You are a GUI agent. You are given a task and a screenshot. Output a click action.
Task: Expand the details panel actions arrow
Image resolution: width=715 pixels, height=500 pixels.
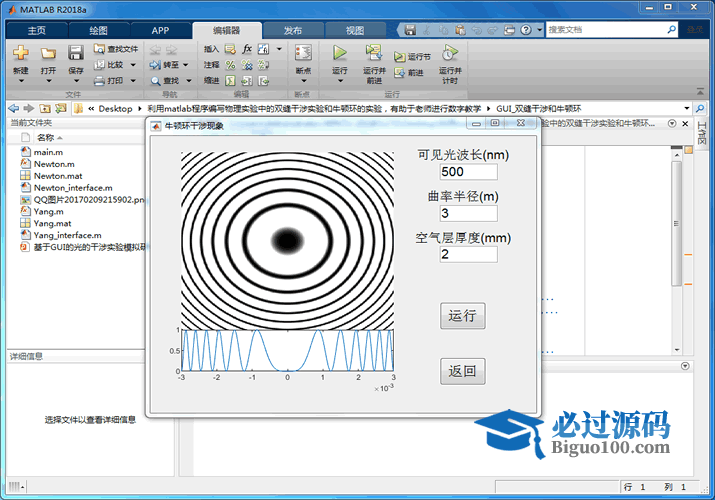[684, 366]
